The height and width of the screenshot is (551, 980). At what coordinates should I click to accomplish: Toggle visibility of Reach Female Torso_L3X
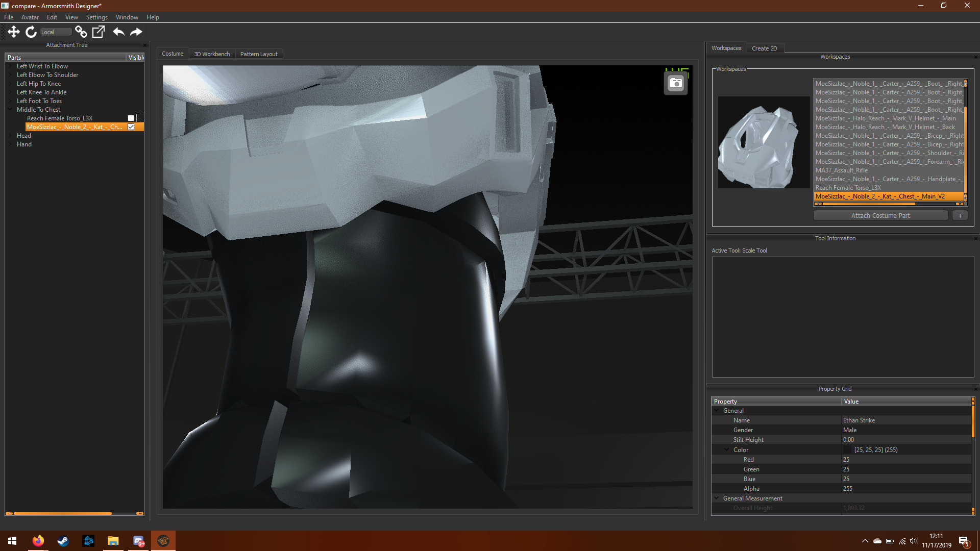pyautogui.click(x=131, y=118)
